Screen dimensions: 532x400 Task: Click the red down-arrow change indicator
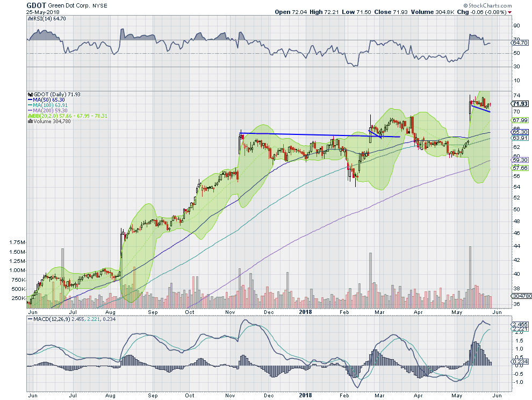pos(510,12)
